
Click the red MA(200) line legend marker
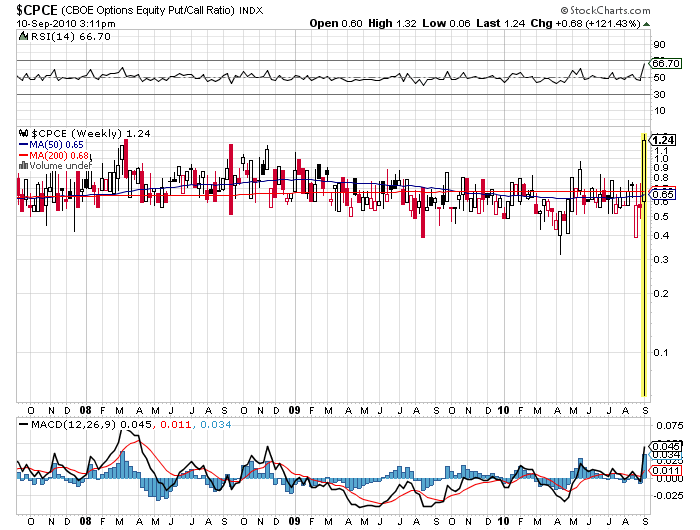pos(23,155)
